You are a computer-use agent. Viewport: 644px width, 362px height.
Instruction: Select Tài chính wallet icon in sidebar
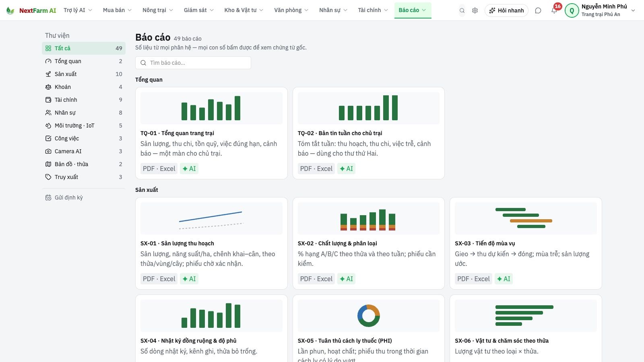48,100
